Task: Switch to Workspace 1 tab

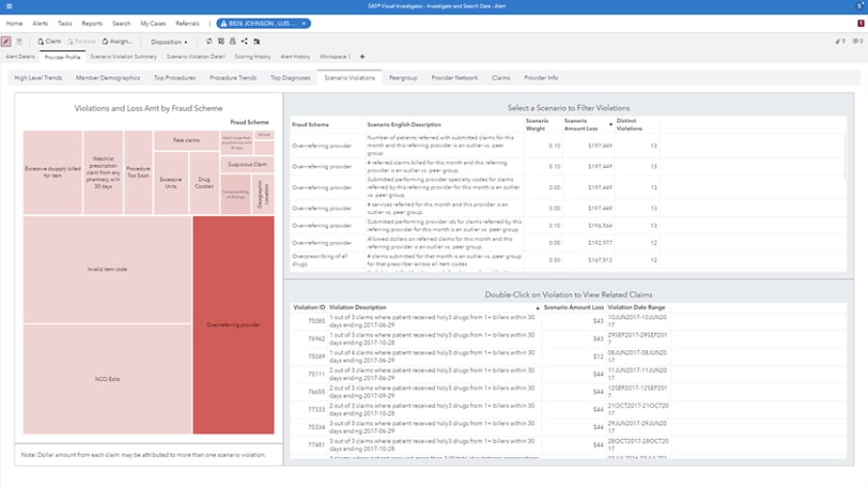Action: click(335, 57)
